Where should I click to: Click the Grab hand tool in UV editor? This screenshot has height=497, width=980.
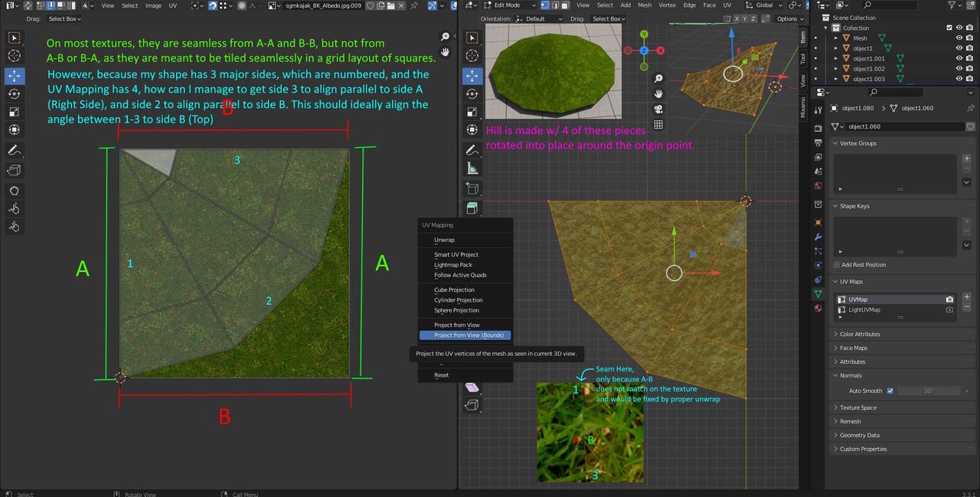coord(14,190)
